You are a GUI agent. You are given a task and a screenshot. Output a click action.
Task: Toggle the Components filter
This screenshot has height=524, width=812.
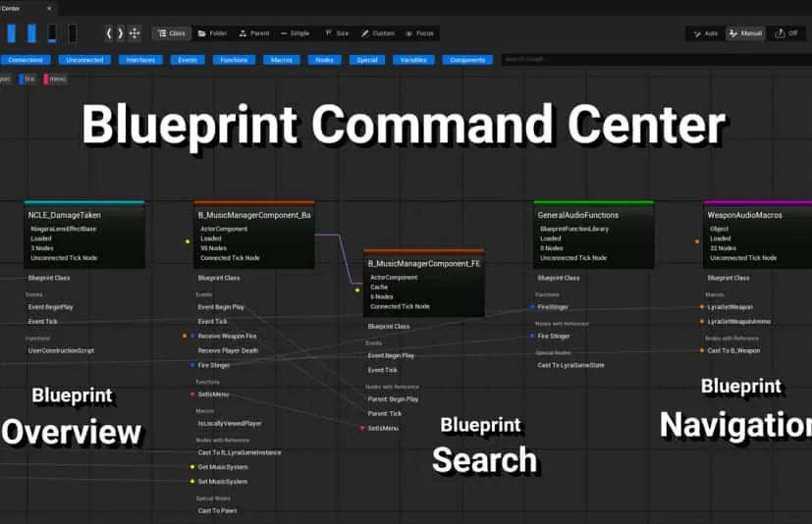pyautogui.click(x=467, y=60)
